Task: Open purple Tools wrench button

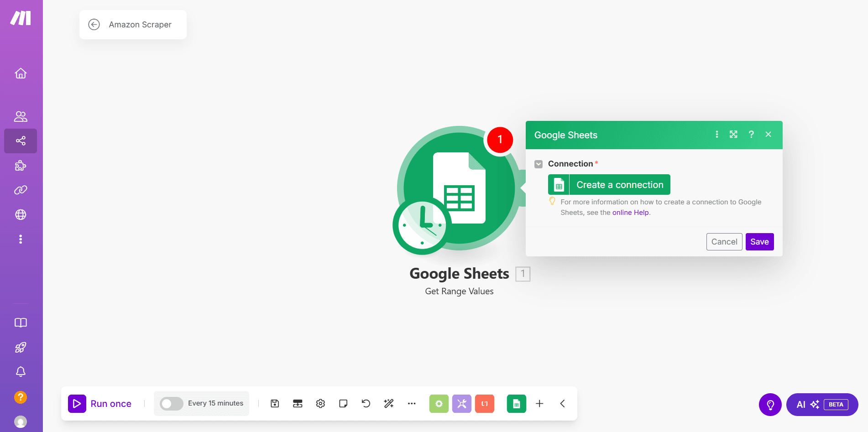Action: [x=462, y=404]
